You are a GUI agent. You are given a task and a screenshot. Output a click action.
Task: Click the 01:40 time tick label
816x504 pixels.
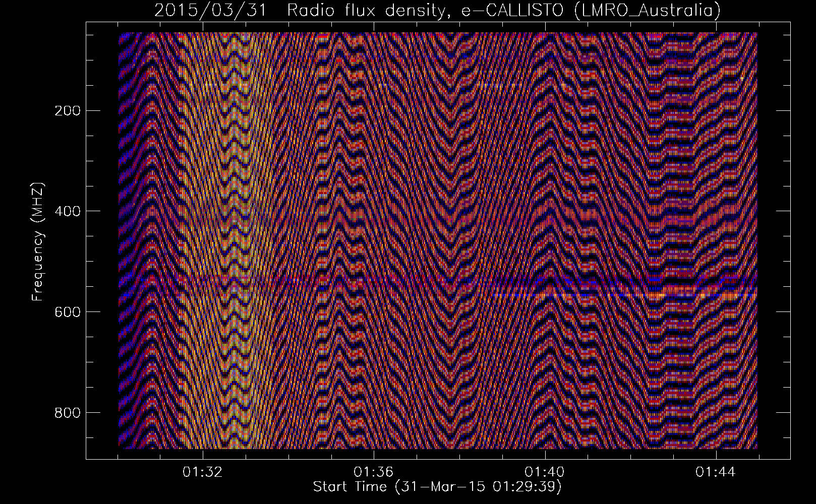point(545,472)
